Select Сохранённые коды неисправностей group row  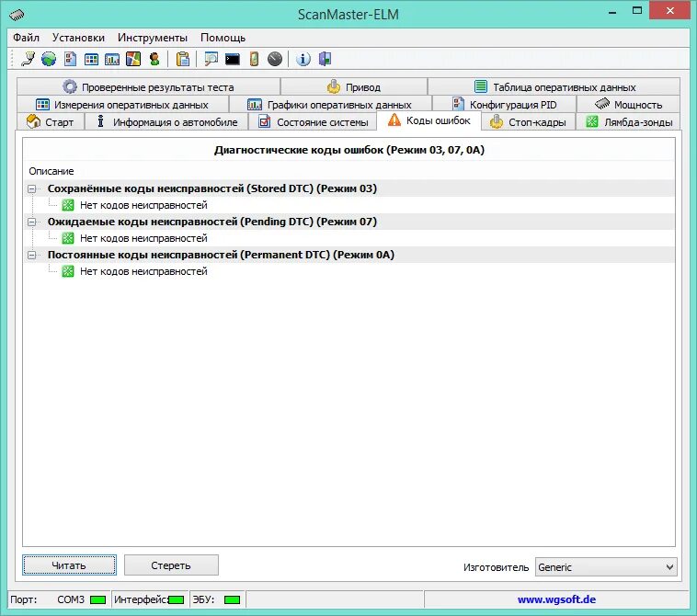[349, 188]
